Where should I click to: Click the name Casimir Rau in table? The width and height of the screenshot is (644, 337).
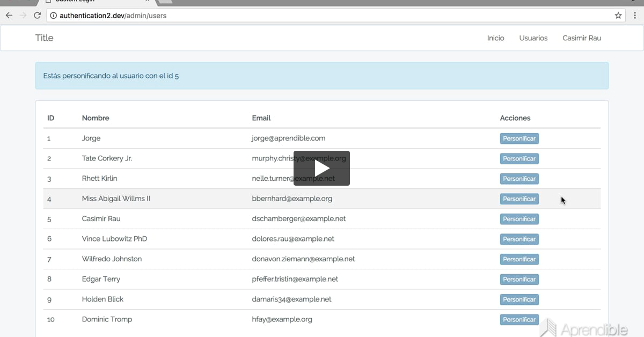[x=101, y=219]
